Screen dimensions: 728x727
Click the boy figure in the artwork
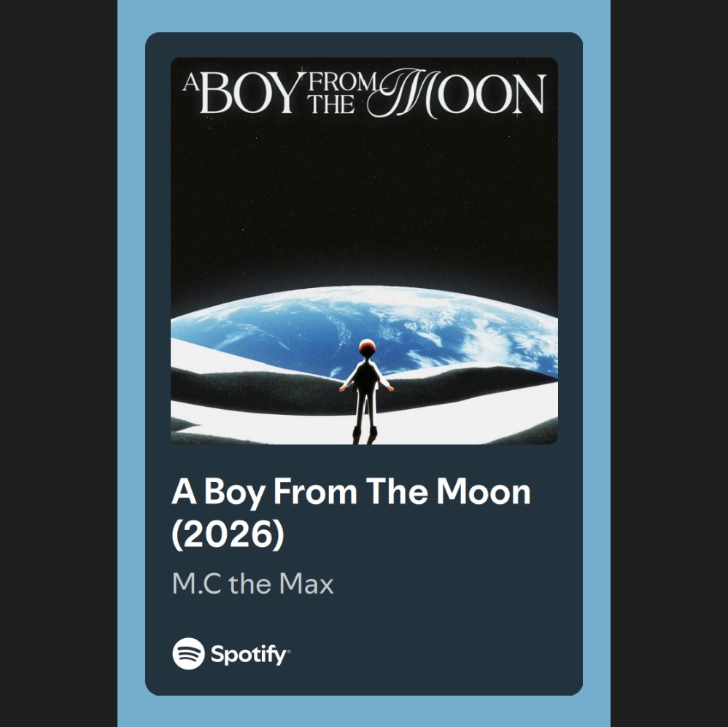click(366, 392)
